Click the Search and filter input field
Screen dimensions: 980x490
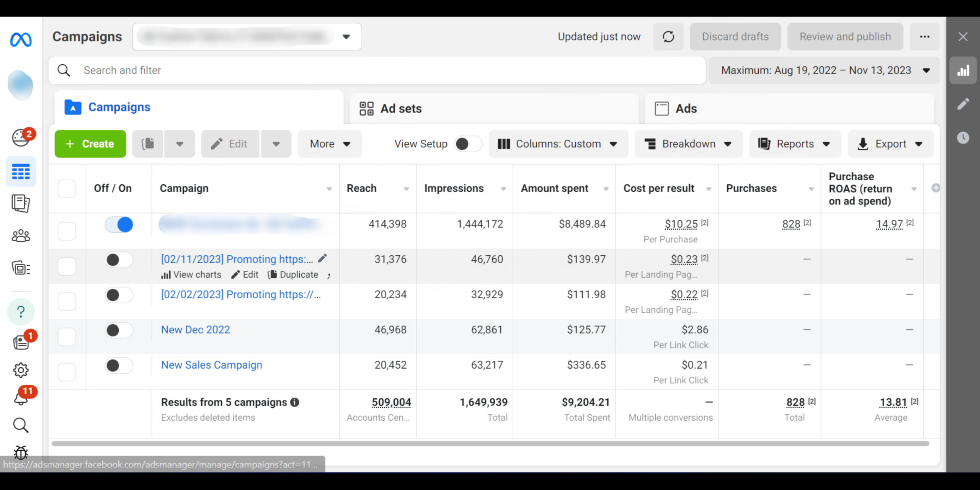268,70
